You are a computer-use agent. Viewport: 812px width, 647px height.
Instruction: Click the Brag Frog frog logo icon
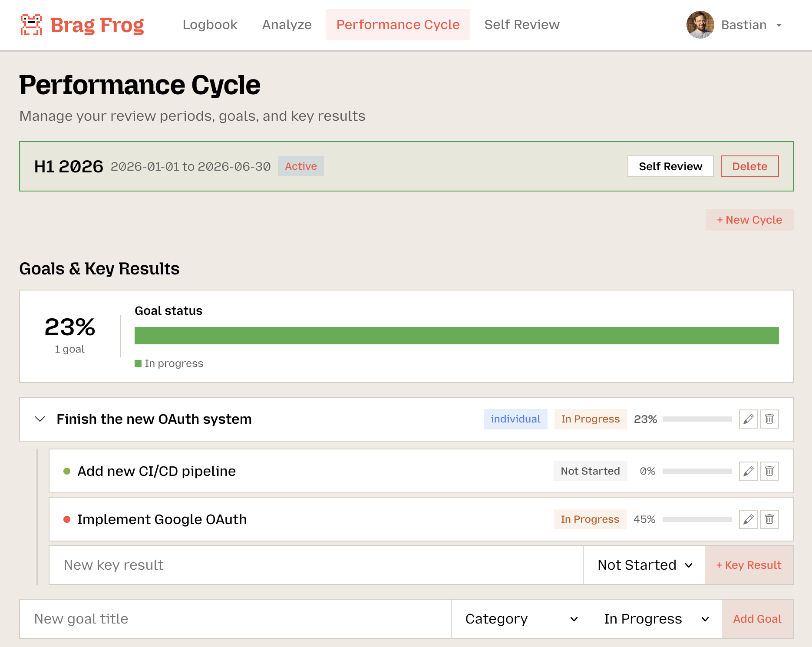31,25
